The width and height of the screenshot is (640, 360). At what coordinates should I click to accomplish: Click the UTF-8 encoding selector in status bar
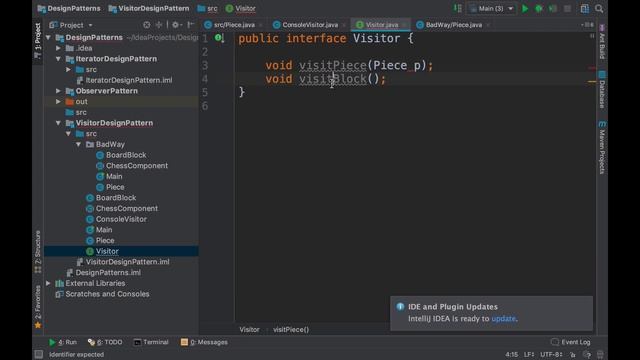point(551,355)
